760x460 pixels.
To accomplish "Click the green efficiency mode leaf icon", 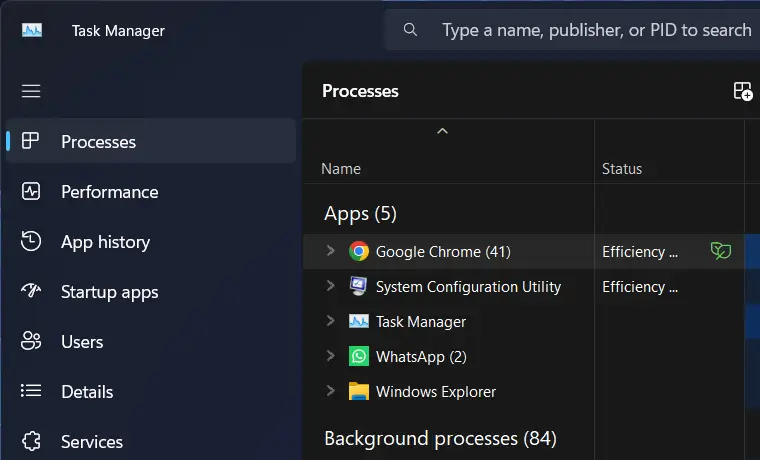I will [721, 251].
